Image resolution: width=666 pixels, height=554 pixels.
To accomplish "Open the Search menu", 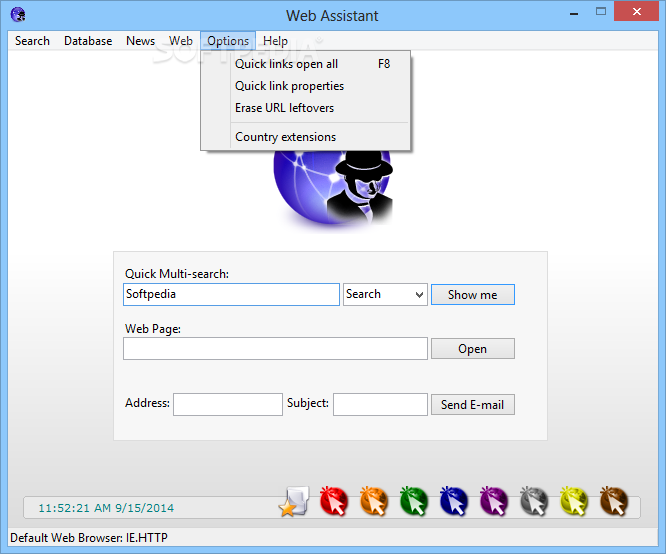I will [x=32, y=41].
